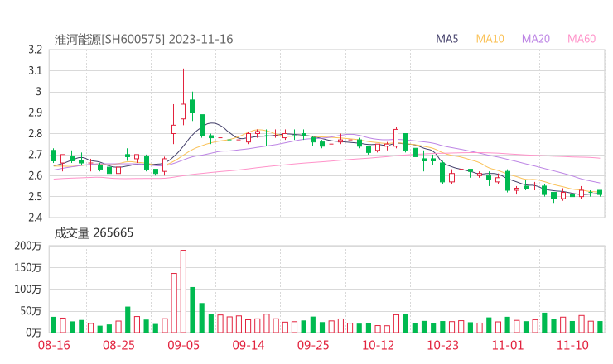Click the MA20 legend label
Screen dimensions: 613x364
pyautogui.click(x=536, y=39)
